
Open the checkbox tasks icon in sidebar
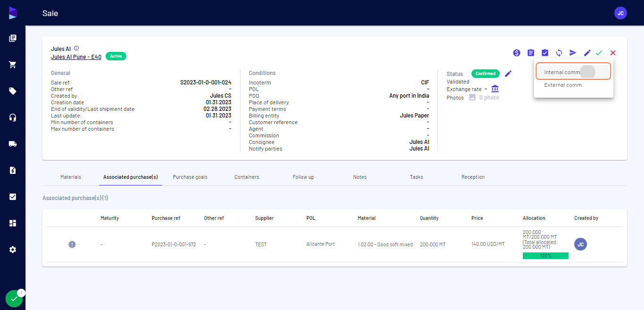coord(13,197)
